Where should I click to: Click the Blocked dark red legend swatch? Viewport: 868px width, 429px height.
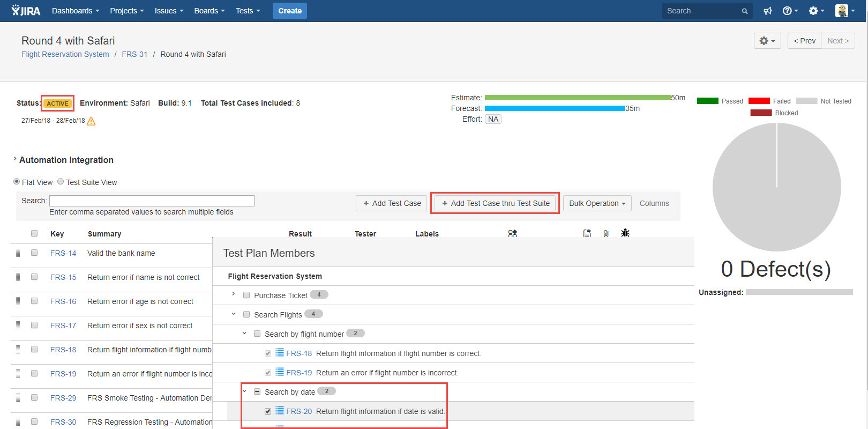pyautogui.click(x=761, y=113)
